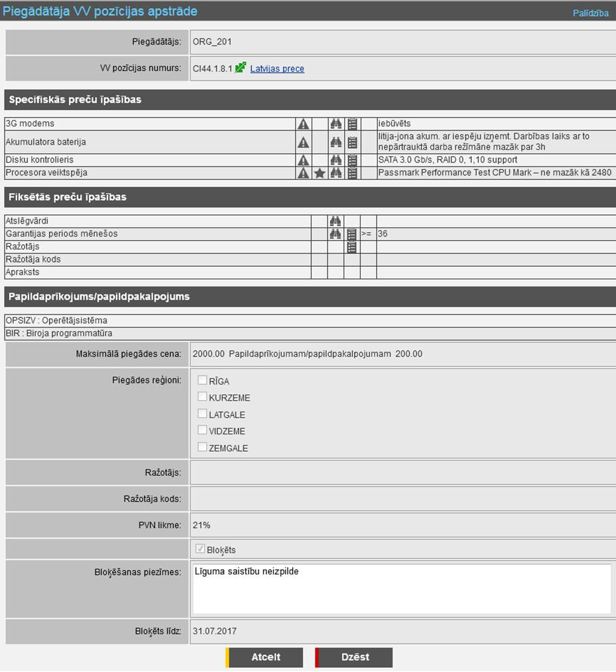Click the list icon in 3G modems row

pos(352,124)
